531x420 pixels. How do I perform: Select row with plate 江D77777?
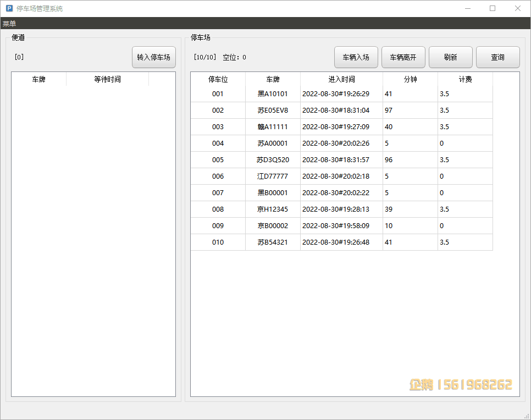[x=341, y=176]
